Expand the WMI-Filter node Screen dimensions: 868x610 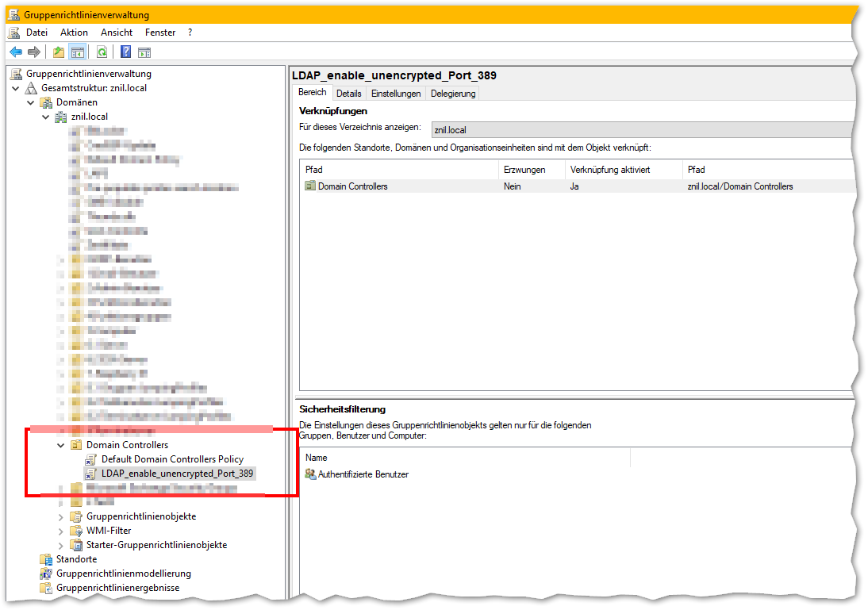pos(61,531)
